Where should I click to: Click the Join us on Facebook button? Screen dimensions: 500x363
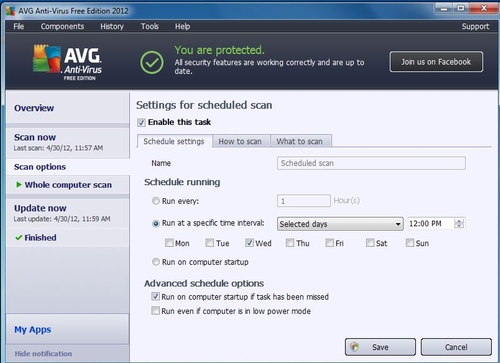436,62
